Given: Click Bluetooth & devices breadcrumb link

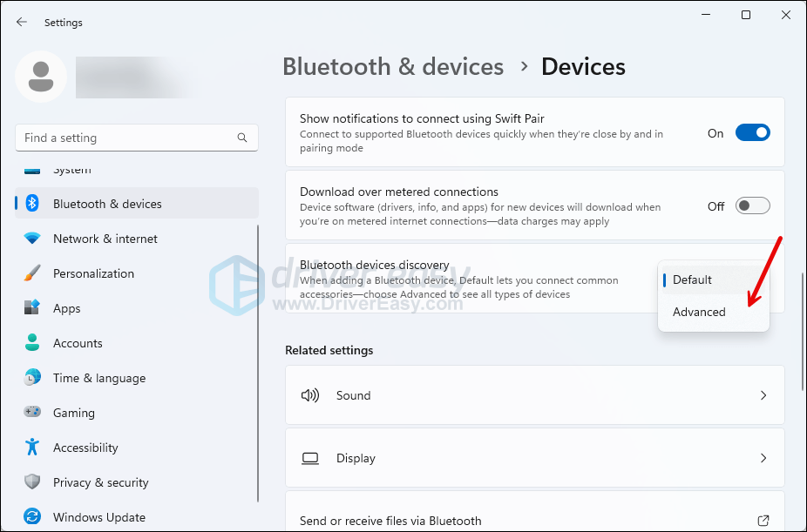Looking at the screenshot, I should pyautogui.click(x=393, y=67).
